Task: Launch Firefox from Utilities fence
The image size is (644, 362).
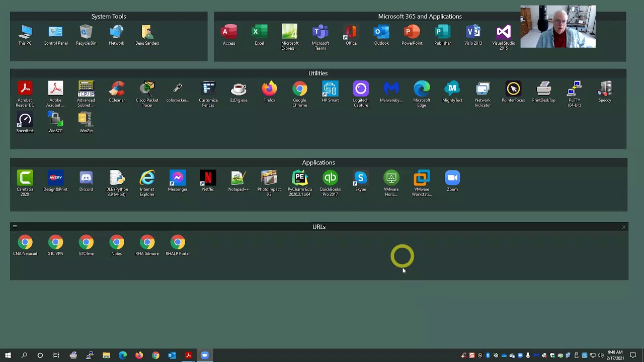Action: (269, 92)
